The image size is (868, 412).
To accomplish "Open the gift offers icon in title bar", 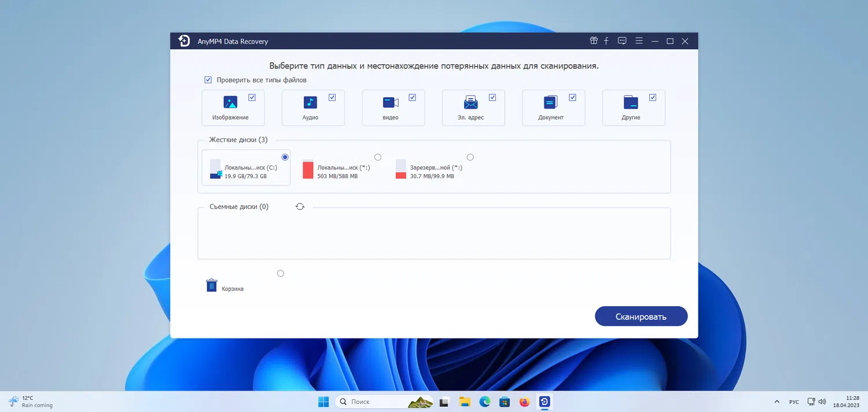I will point(593,41).
